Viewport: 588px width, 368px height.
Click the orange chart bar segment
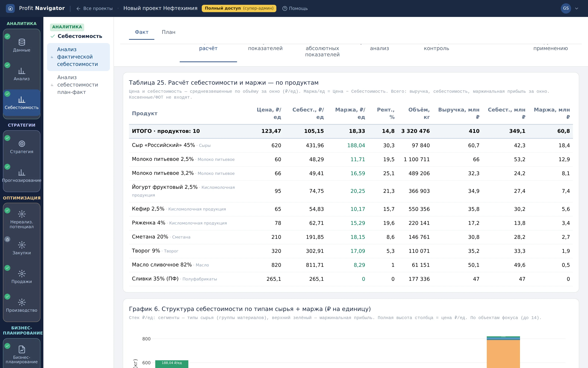click(503, 354)
